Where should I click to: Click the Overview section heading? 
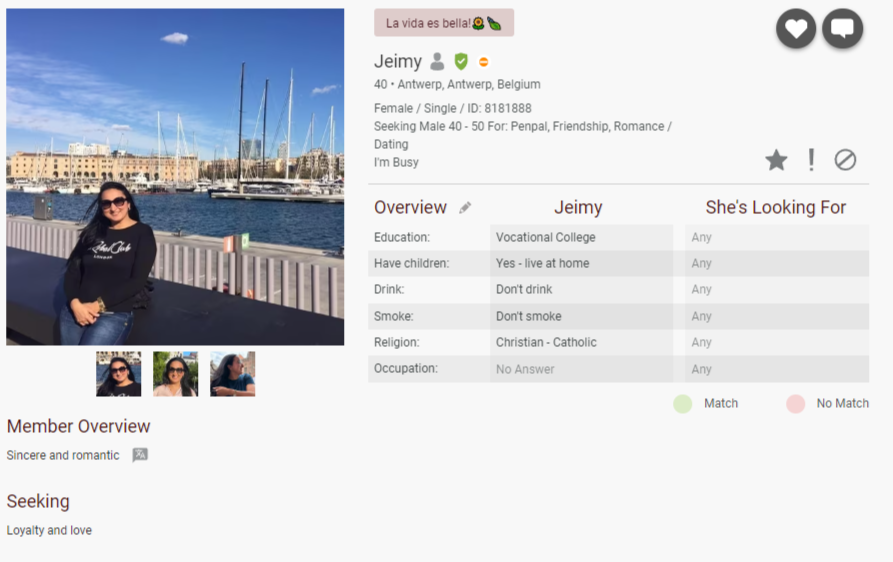410,208
